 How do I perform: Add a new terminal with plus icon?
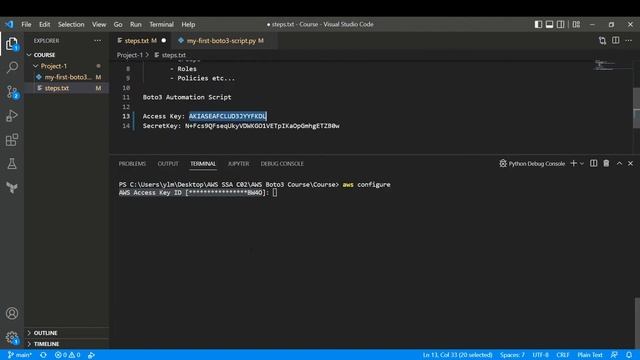click(573, 163)
